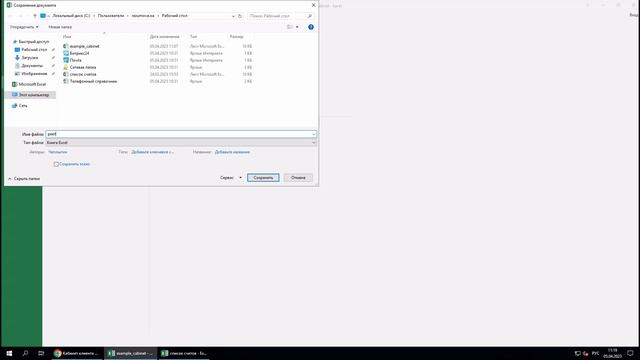Open help with the blue question icon
This screenshot has width=640, height=360.
pos(311,27)
